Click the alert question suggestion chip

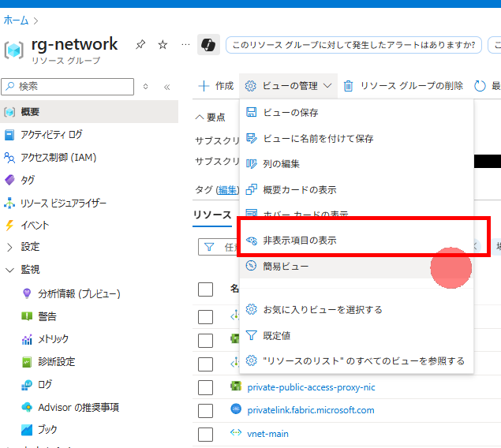pos(353,45)
